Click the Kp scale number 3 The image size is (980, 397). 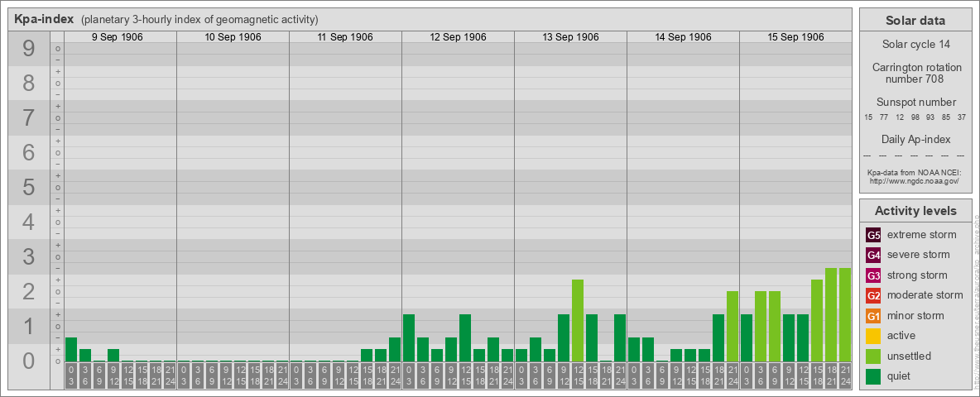pos(29,256)
